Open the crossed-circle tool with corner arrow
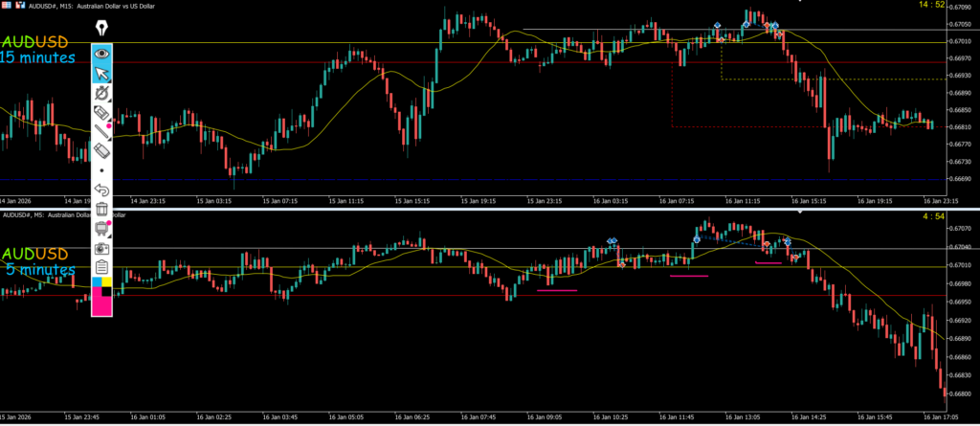The width and height of the screenshot is (980, 426). 102,94
